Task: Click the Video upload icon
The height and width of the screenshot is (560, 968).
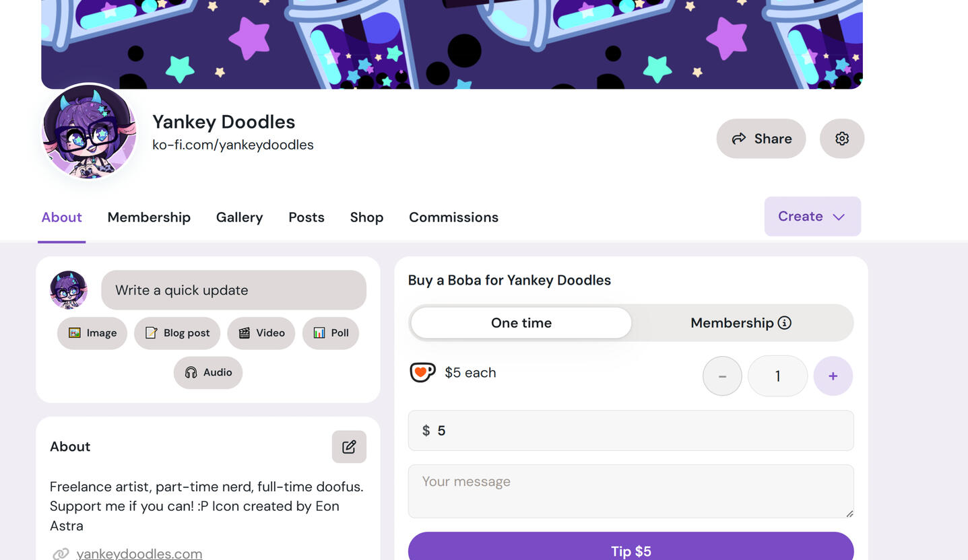Action: [243, 332]
